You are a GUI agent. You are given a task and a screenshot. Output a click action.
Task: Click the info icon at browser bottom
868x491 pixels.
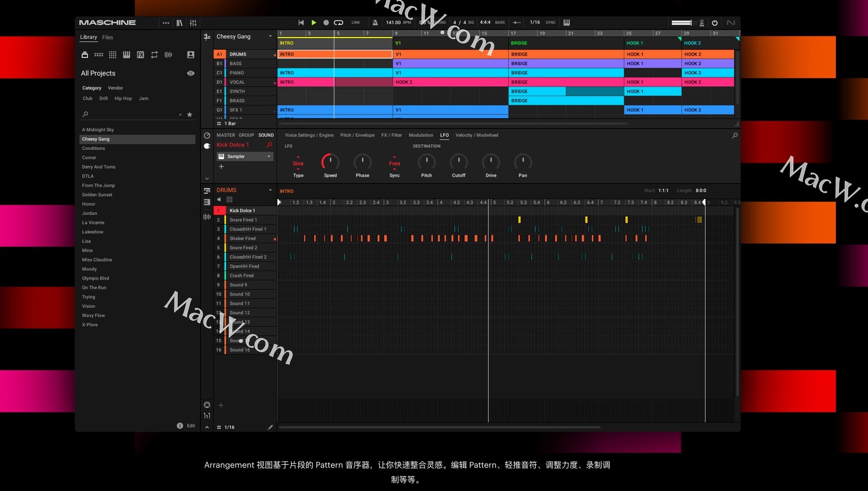(x=180, y=426)
